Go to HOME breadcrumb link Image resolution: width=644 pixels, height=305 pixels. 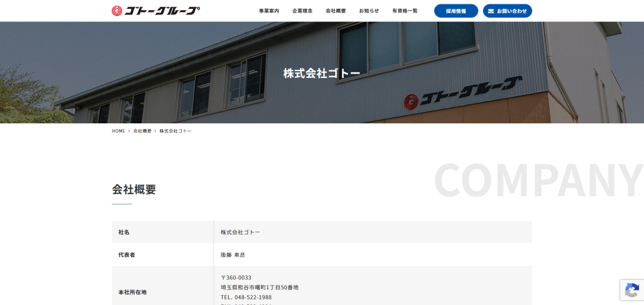pyautogui.click(x=118, y=131)
